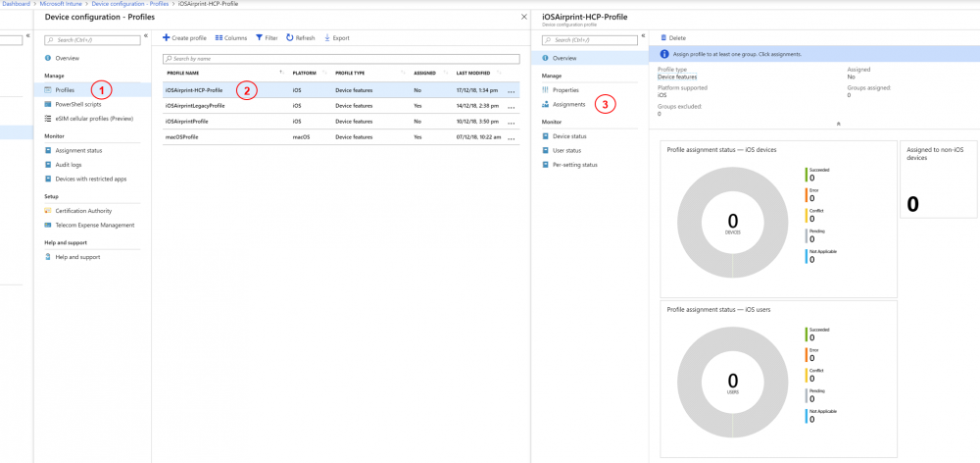Open Assignments in the profile menu
This screenshot has height=463, width=980.
tap(568, 104)
